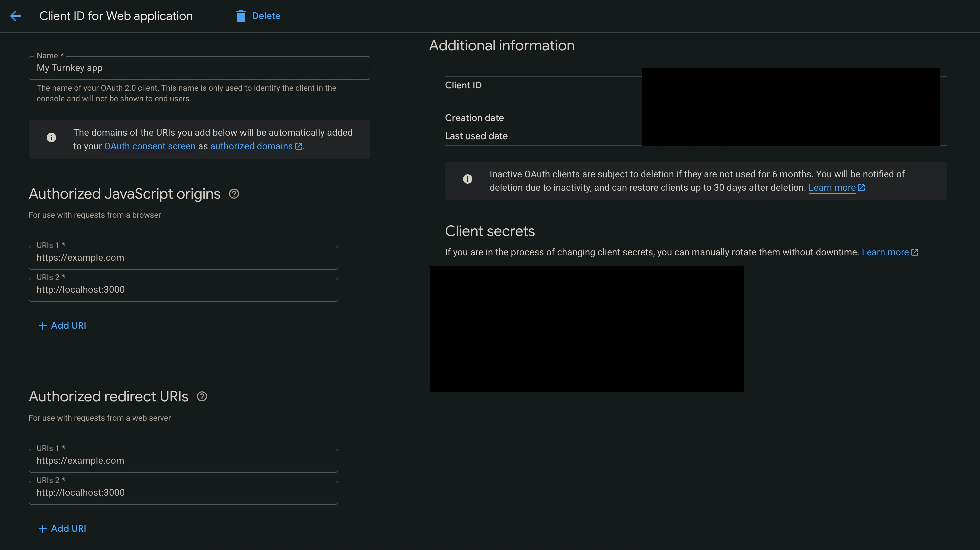
Task: Click the back arrow to return
Action: coord(15,16)
